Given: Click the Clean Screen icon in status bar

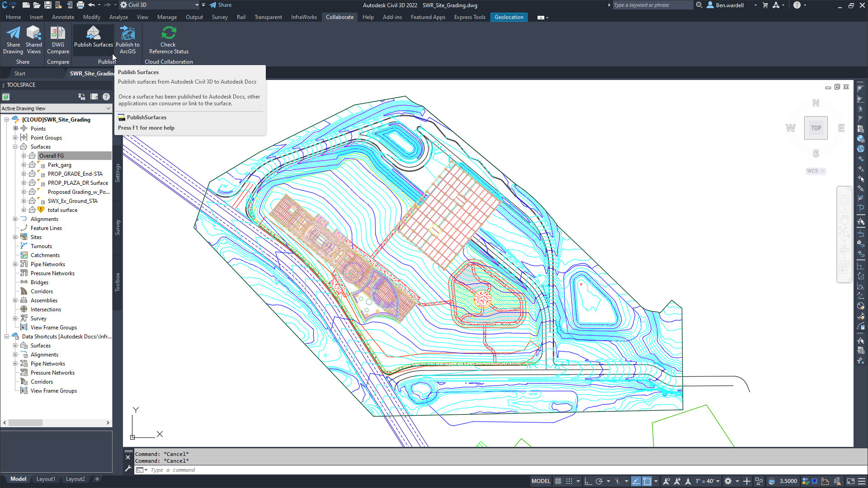Looking at the screenshot, I should pyautogui.click(x=851, y=481).
